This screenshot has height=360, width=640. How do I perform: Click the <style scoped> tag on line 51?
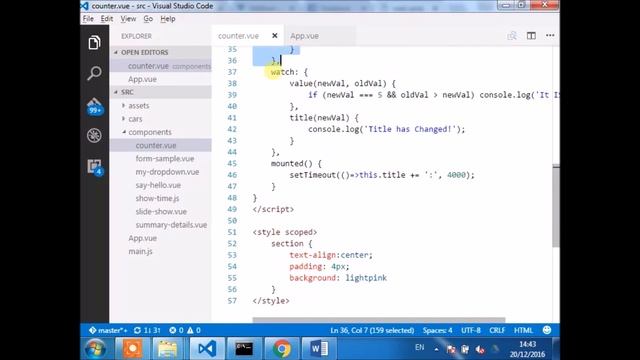(284, 232)
